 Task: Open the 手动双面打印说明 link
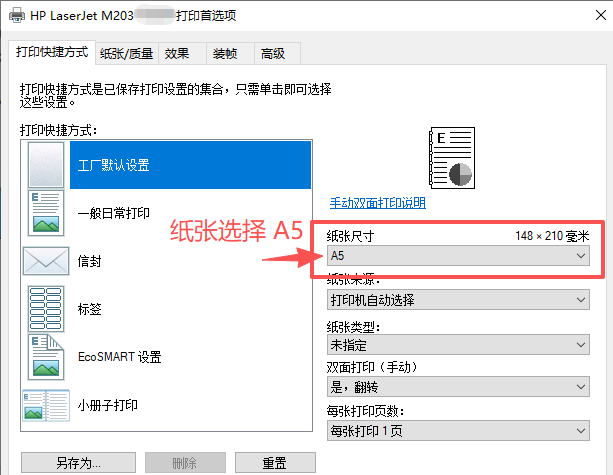(x=378, y=203)
